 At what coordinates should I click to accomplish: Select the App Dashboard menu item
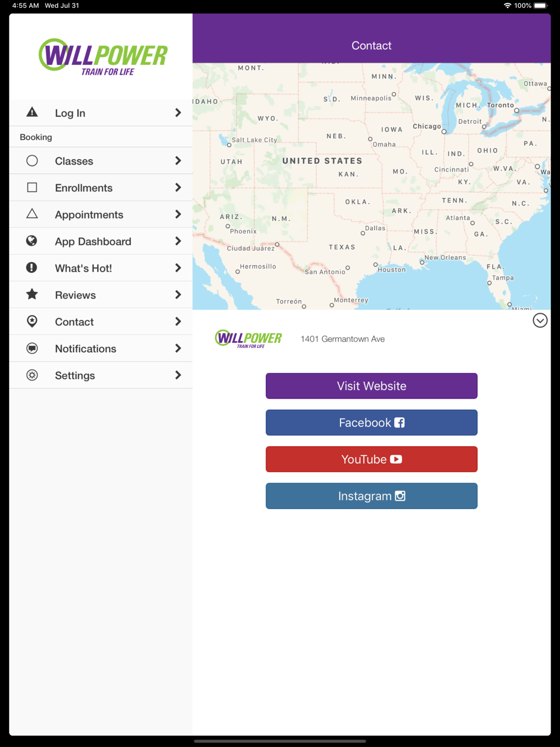[101, 241]
